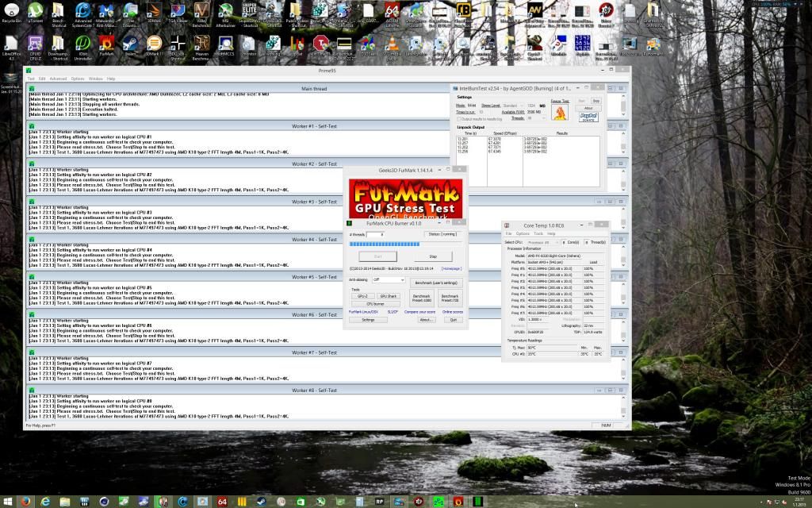Open the File menu in Core Temp
Screen dimensions: 812x508
coord(508,234)
